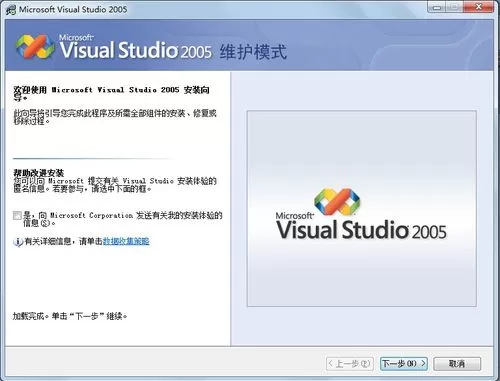The image size is (500, 381).
Task: Click the window title Microsoft Visual Studio 2005
Action: 73,9
